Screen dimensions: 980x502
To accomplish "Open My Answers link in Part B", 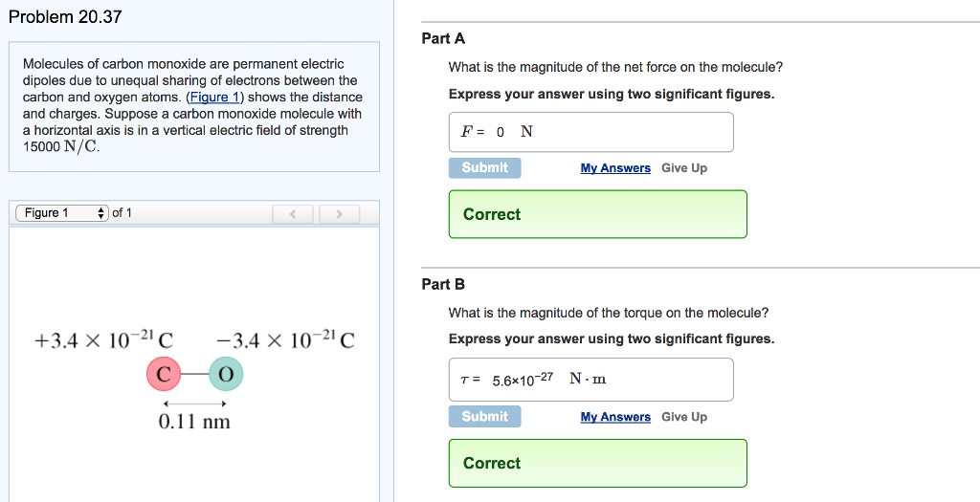I will 615,417.
